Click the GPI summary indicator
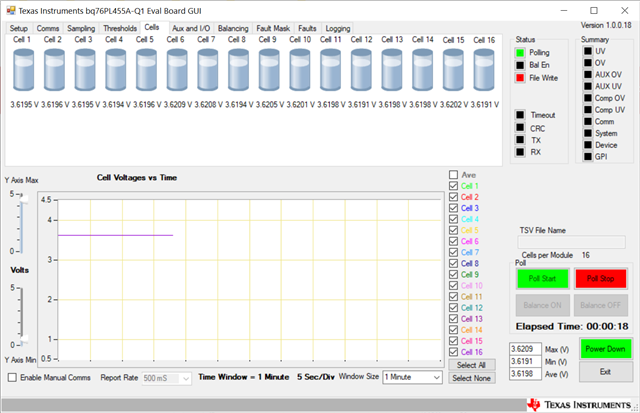640x413 pixels. coord(588,157)
